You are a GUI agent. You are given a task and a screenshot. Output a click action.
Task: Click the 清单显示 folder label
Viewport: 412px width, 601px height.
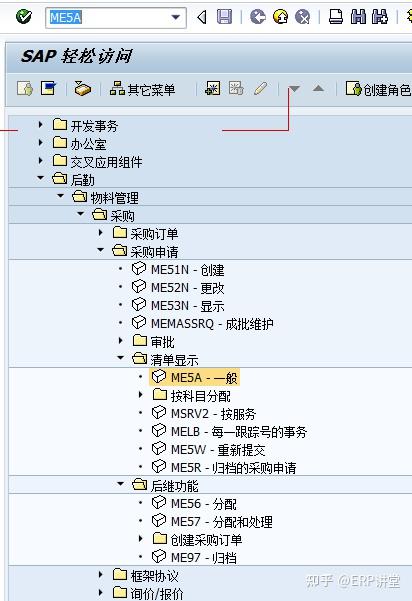[x=174, y=360]
